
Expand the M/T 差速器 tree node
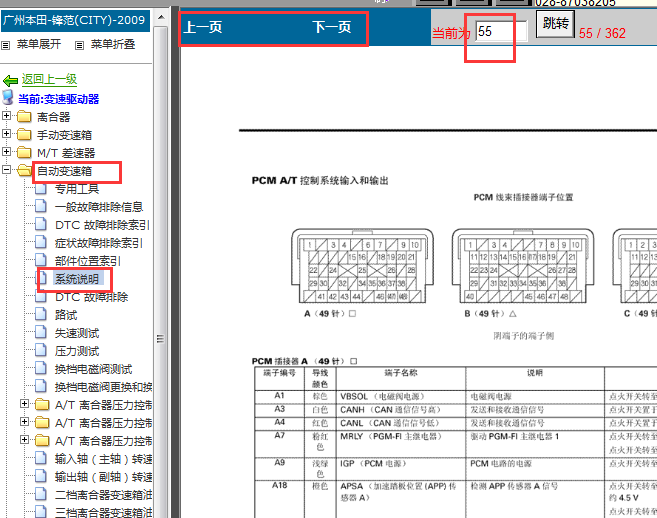coord(8,153)
